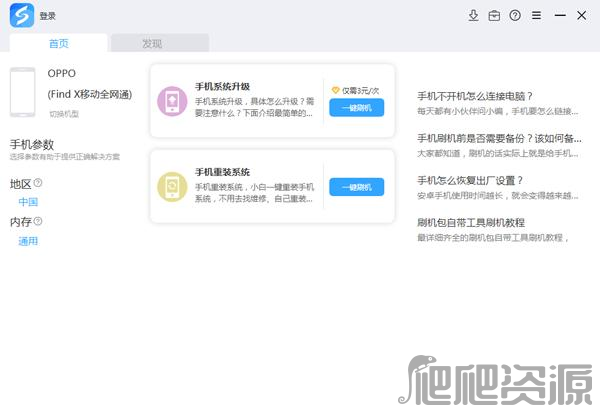This screenshot has width=600, height=416.
Task: Open the download manager icon
Action: click(473, 15)
